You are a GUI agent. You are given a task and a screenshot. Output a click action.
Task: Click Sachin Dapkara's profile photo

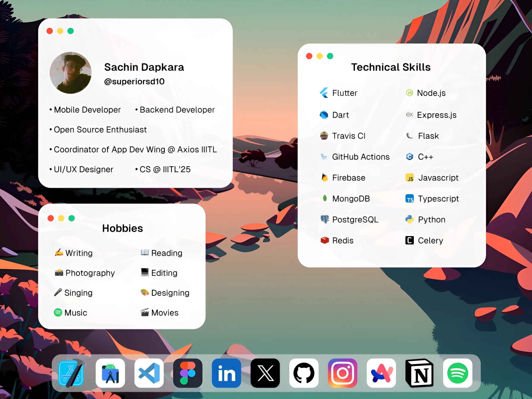pyautogui.click(x=70, y=73)
